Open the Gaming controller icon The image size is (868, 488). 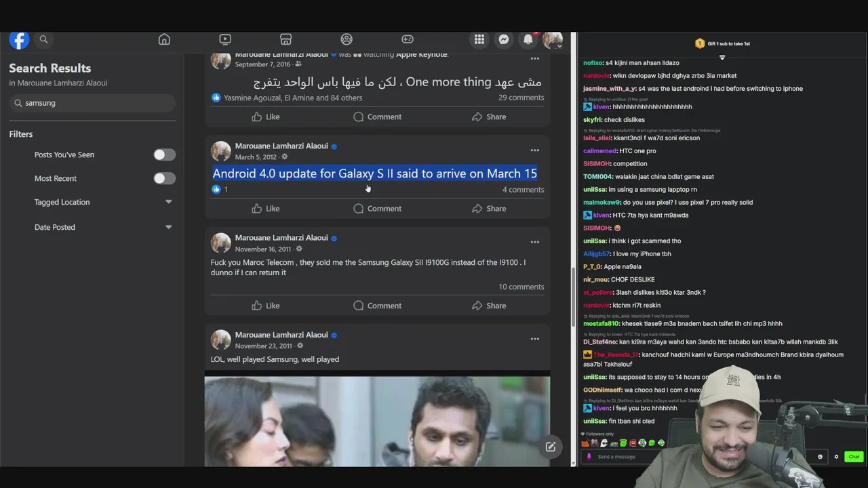408,39
